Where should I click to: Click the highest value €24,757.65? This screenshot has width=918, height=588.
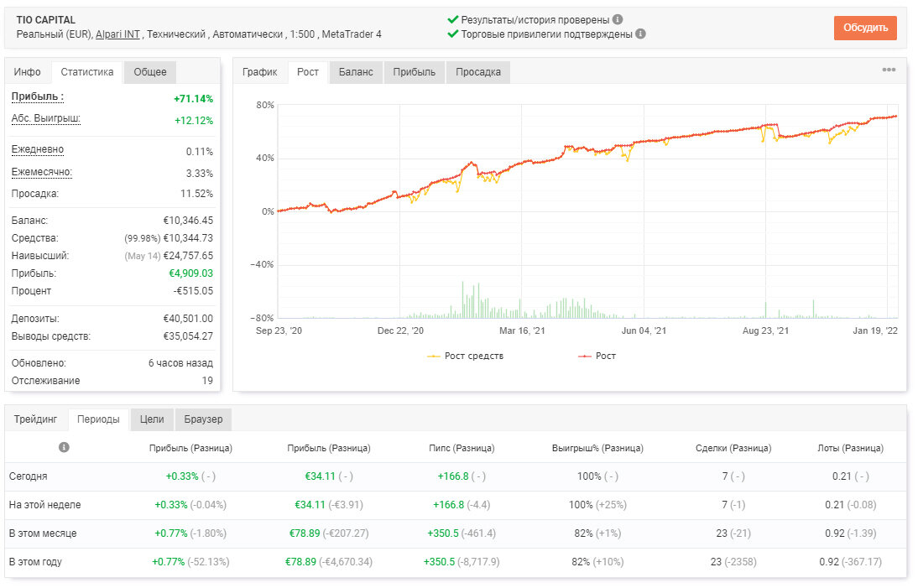(x=188, y=256)
